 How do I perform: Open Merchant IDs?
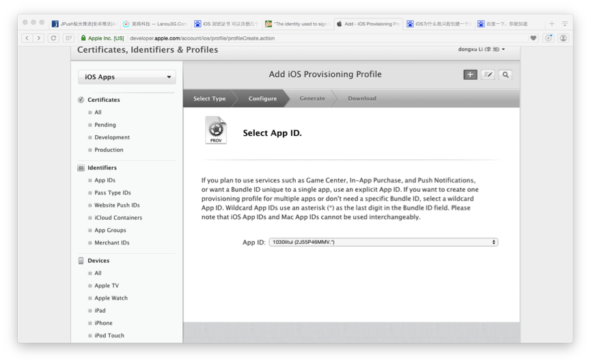click(111, 242)
